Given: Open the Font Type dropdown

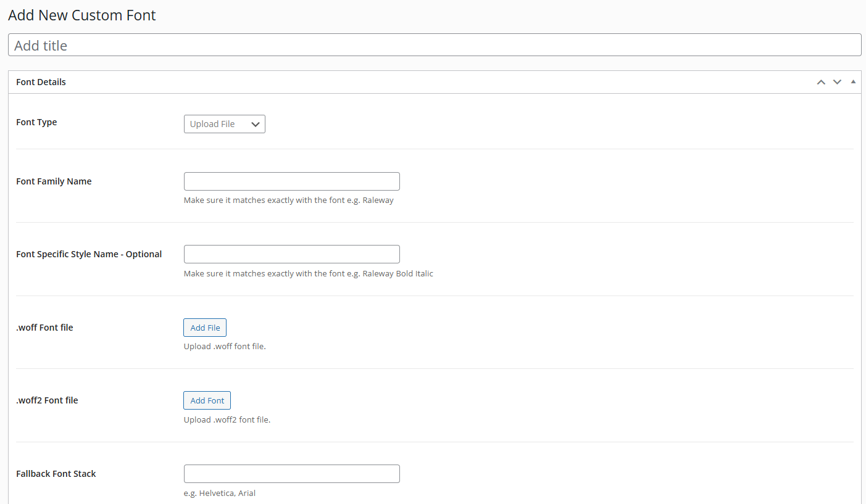Looking at the screenshot, I should (225, 124).
